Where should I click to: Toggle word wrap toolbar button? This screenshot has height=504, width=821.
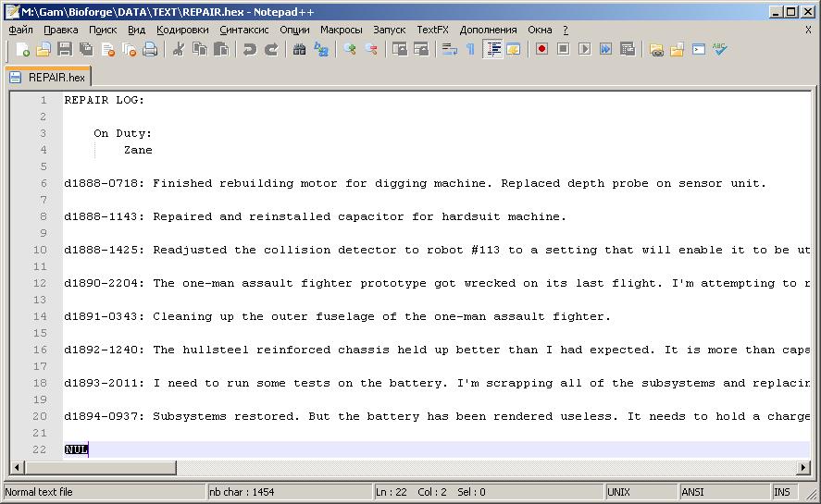coord(449,50)
